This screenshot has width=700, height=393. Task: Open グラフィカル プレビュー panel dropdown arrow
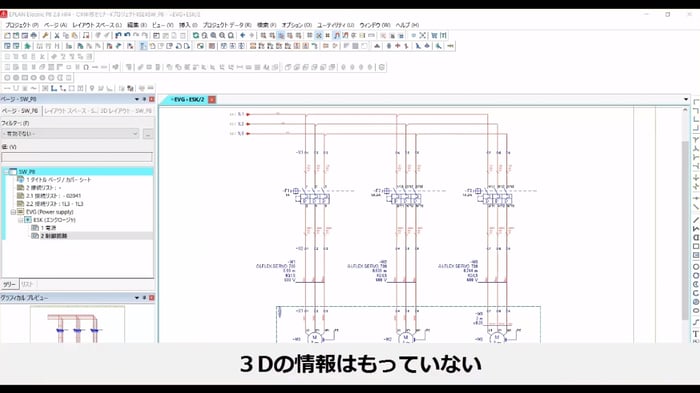(x=137, y=297)
